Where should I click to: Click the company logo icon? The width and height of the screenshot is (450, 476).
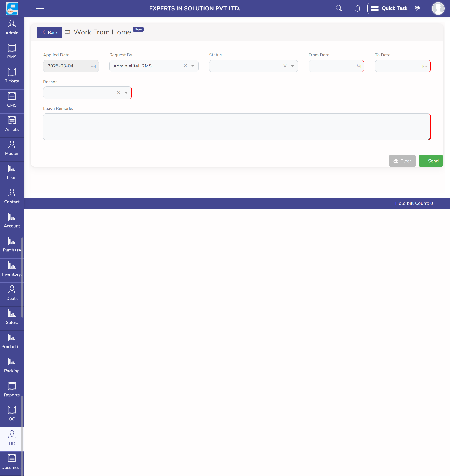pos(12,8)
